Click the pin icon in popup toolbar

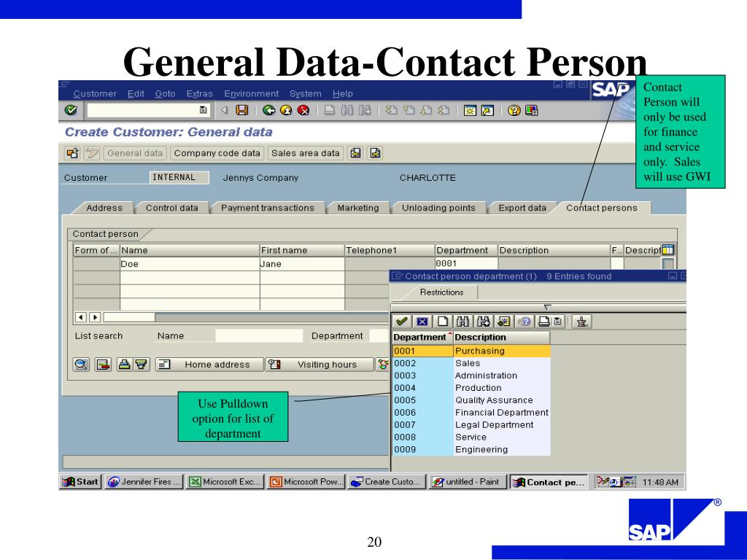[581, 322]
